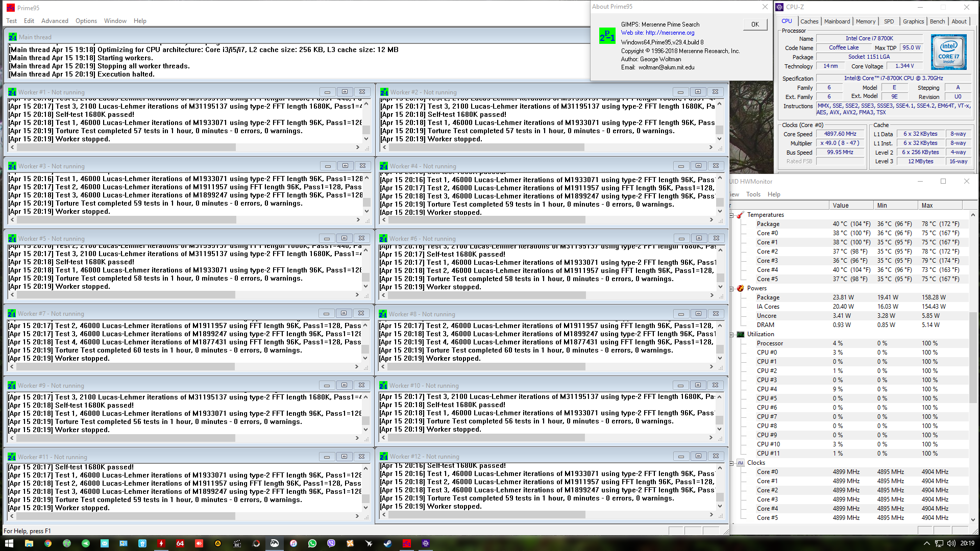This screenshot has height=551, width=980.
Task: Click Worker #1 horizontal scrollbar thumb
Action: point(126,147)
